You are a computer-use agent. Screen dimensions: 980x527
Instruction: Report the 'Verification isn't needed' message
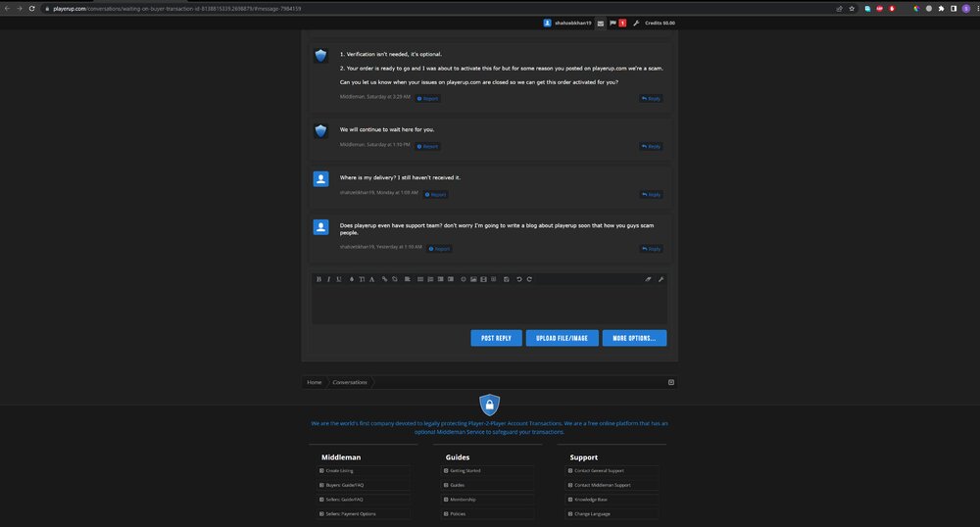pos(428,99)
